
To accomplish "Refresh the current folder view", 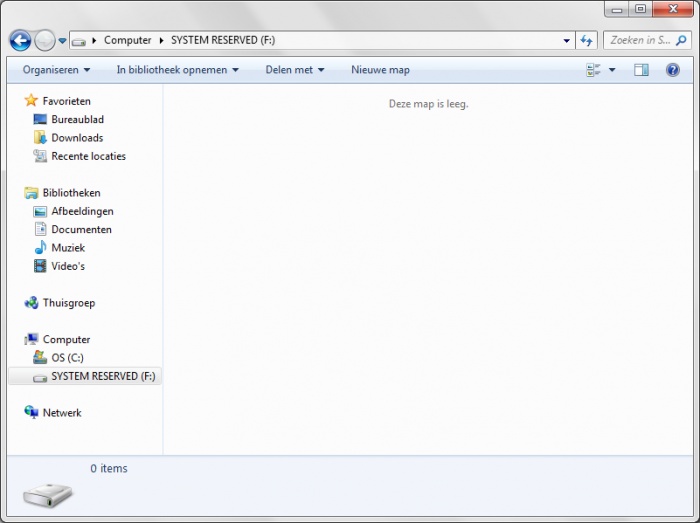I will [x=586, y=41].
